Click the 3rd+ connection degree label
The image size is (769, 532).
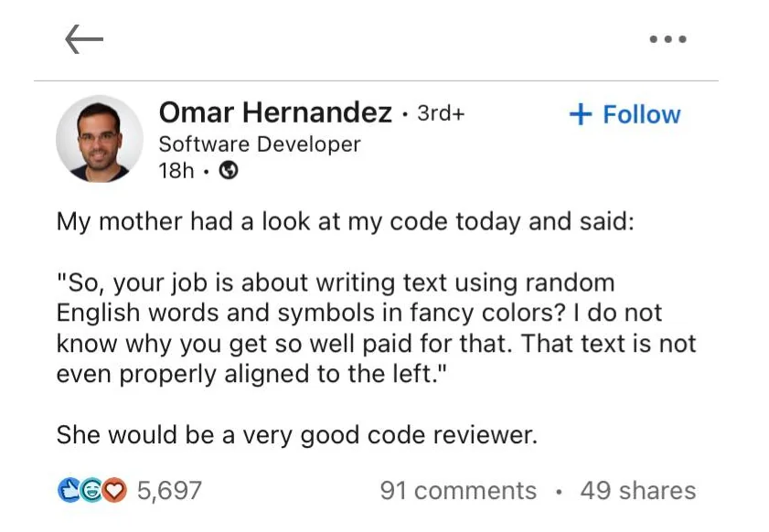[441, 113]
